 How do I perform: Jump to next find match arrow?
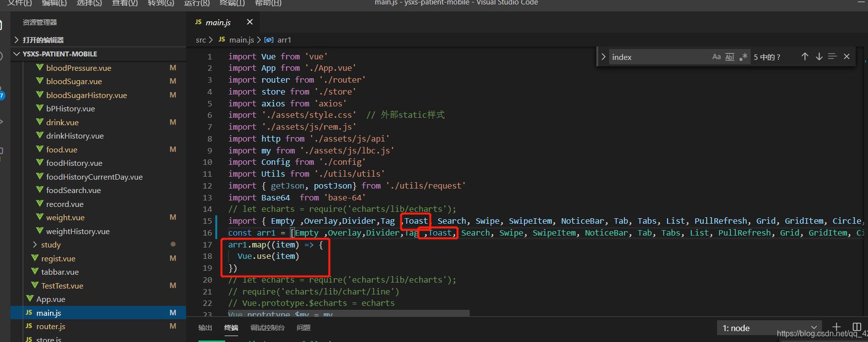point(819,57)
